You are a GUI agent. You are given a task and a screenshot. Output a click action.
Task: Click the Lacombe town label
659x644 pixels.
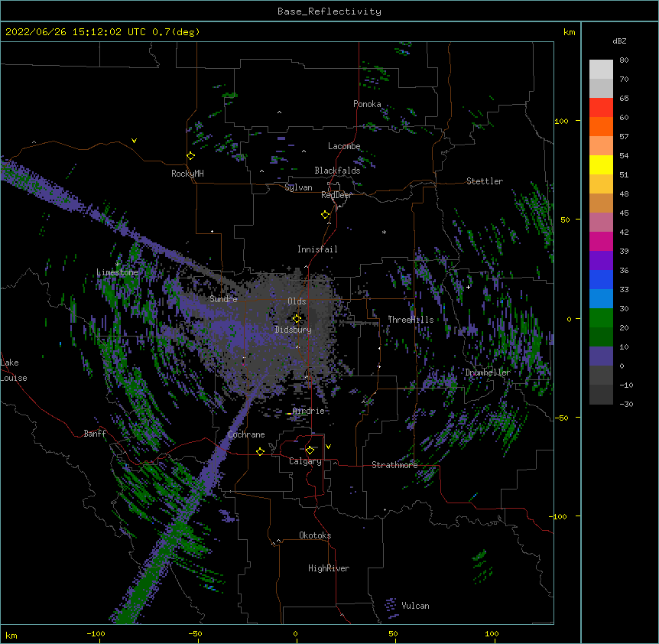point(344,146)
